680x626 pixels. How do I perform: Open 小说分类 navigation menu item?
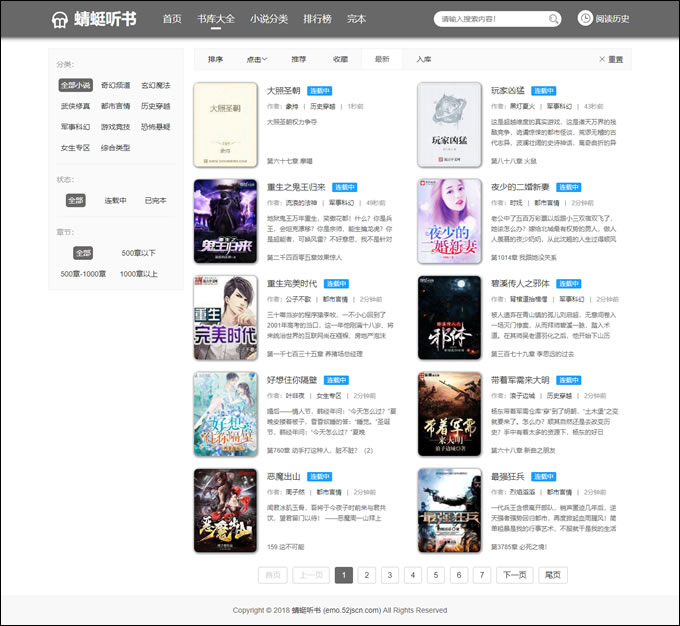click(269, 19)
